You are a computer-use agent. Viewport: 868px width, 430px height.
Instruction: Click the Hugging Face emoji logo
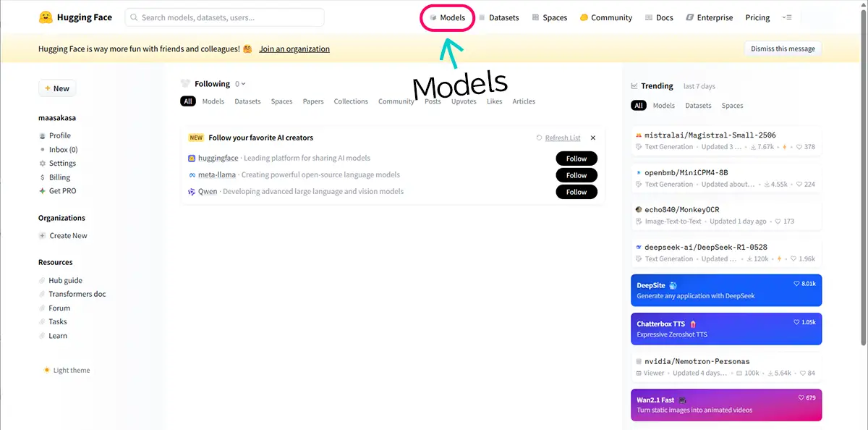click(x=46, y=17)
